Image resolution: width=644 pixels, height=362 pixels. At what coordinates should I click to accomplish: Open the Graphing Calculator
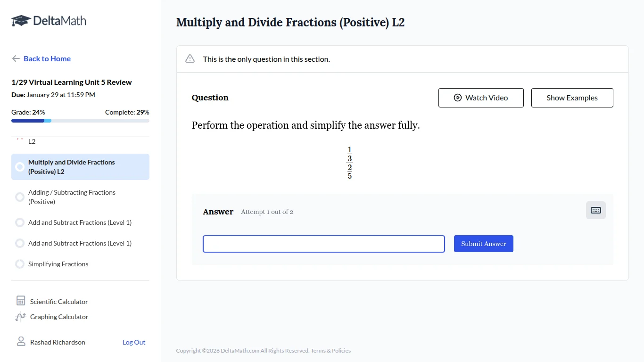click(58, 317)
